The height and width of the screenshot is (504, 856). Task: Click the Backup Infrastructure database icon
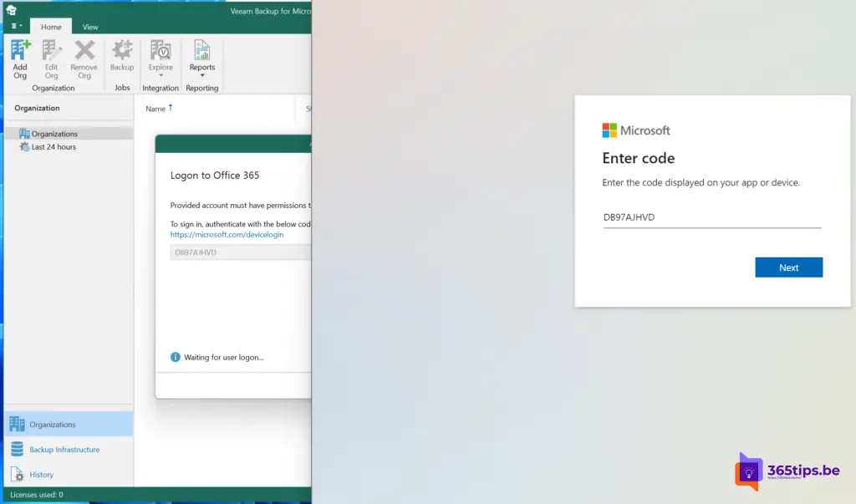(x=17, y=449)
